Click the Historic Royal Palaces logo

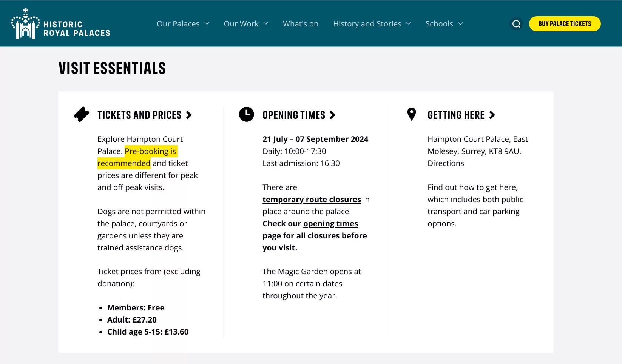click(x=60, y=24)
